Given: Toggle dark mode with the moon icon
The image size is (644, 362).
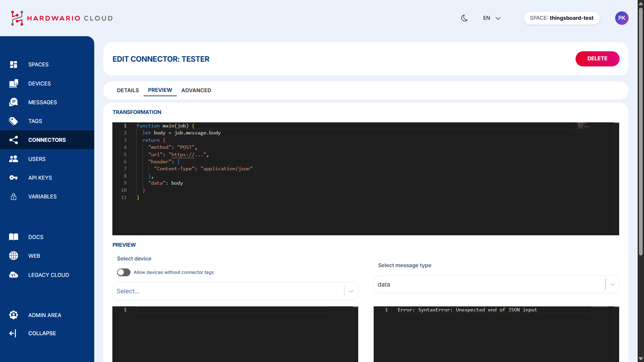Looking at the screenshot, I should (x=464, y=18).
